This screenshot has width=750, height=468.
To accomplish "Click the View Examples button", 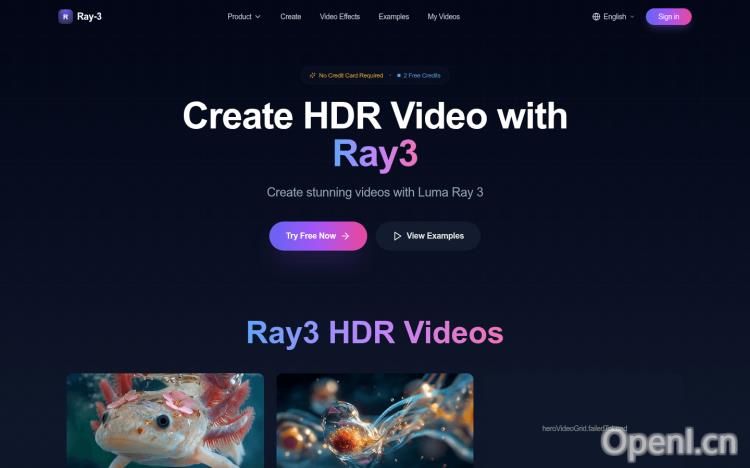I will [428, 236].
